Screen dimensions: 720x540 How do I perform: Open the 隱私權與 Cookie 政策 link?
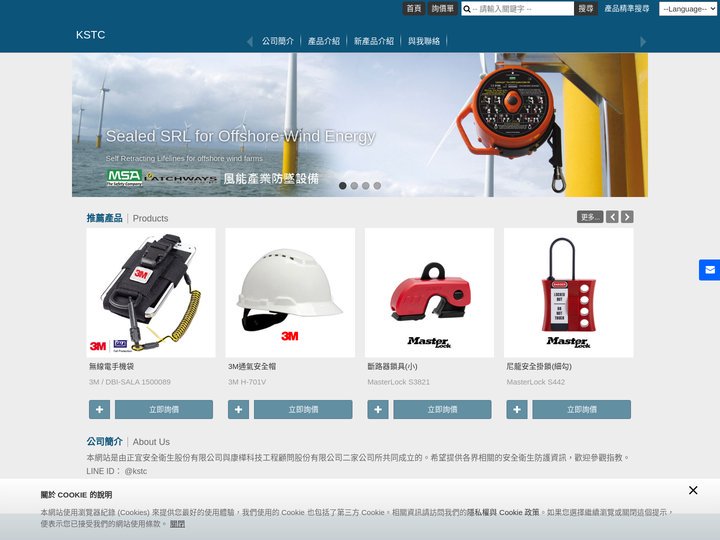click(x=503, y=512)
